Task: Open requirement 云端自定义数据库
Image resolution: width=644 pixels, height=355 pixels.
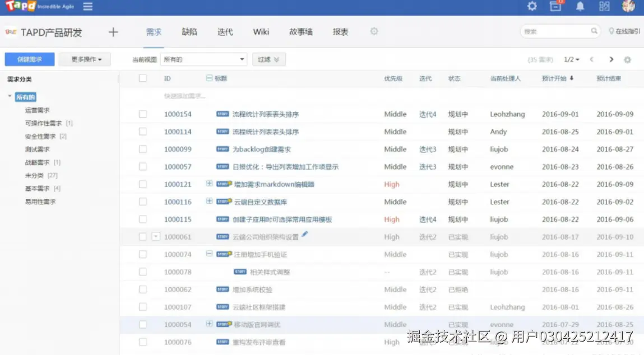Action: pyautogui.click(x=261, y=202)
